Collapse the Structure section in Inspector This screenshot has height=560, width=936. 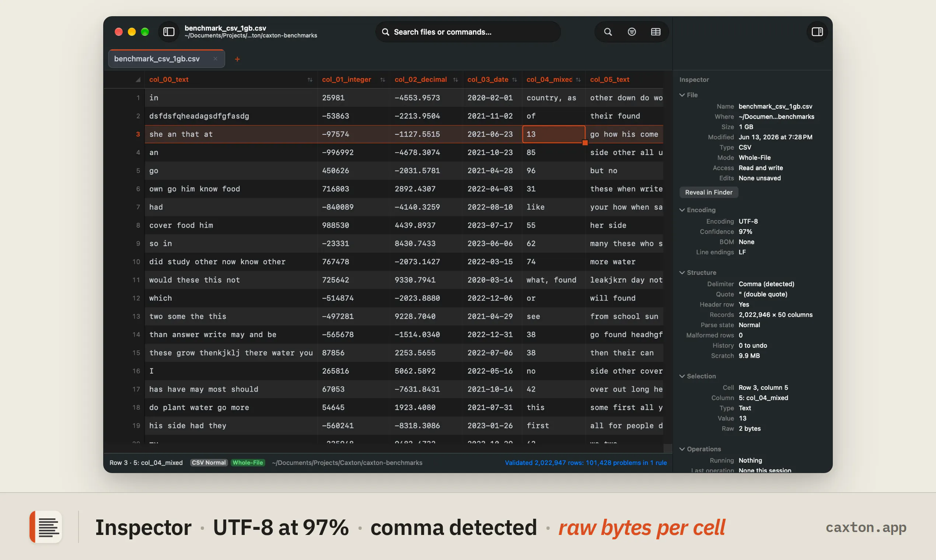(682, 273)
